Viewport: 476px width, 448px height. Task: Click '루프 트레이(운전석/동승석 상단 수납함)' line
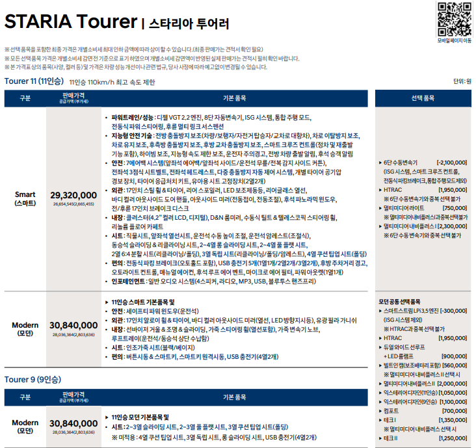(x=160, y=339)
